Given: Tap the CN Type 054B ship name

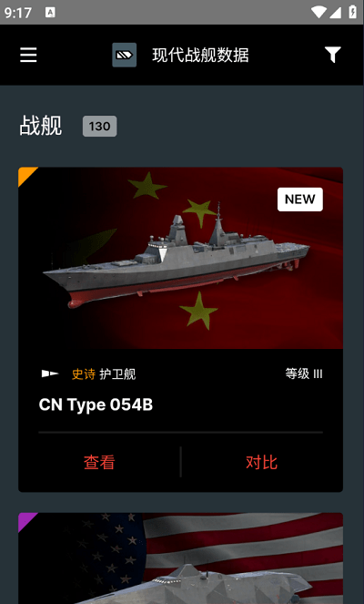Looking at the screenshot, I should [x=96, y=404].
